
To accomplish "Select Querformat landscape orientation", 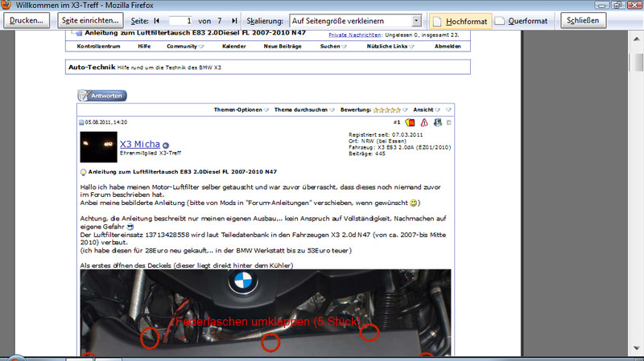I will click(525, 20).
